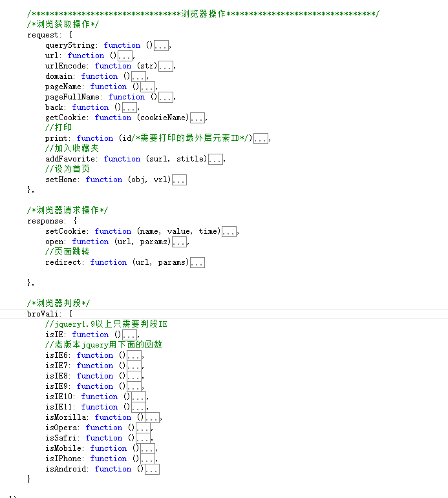
Task: Expand collapsed body of getCookie function
Action: (x=197, y=118)
